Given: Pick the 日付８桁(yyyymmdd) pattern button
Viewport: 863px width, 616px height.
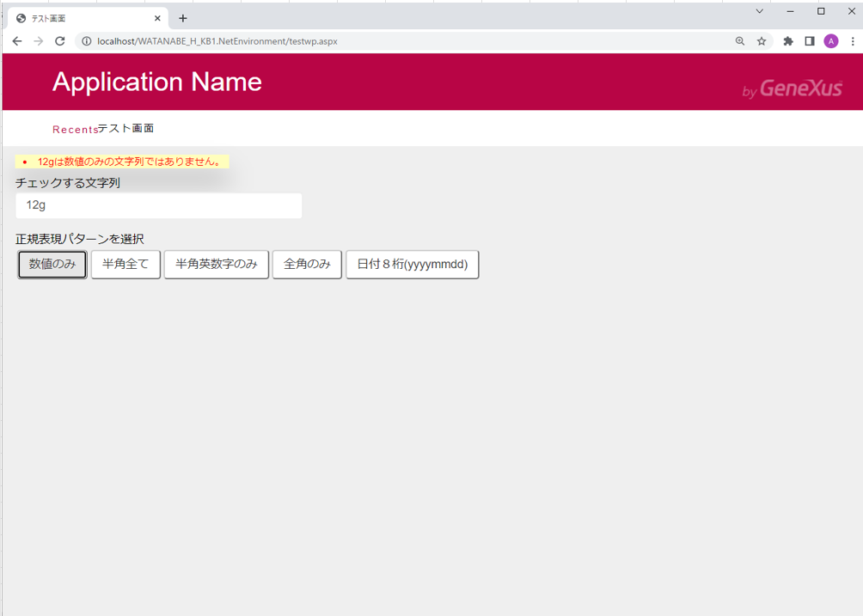Looking at the screenshot, I should pyautogui.click(x=413, y=265).
